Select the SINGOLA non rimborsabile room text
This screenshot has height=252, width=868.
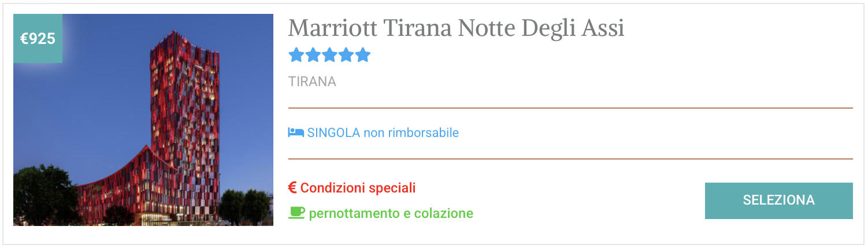click(x=383, y=133)
